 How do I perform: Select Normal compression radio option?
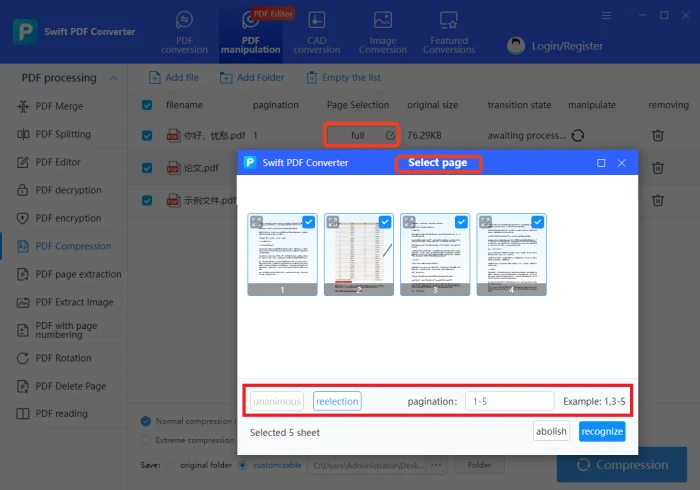[x=146, y=421]
